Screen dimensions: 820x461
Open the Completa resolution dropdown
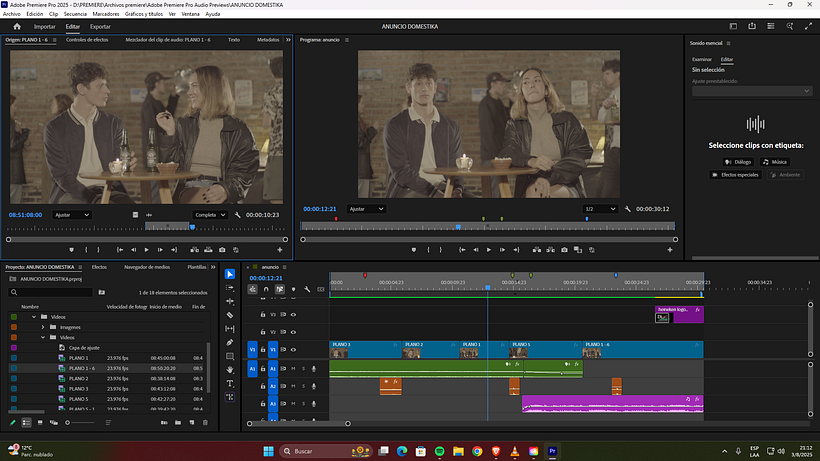[210, 215]
